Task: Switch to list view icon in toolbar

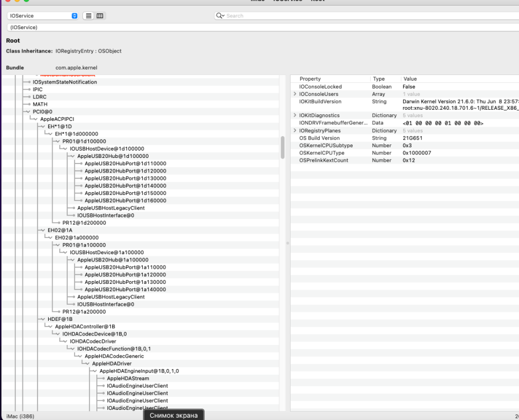Action: [x=88, y=16]
